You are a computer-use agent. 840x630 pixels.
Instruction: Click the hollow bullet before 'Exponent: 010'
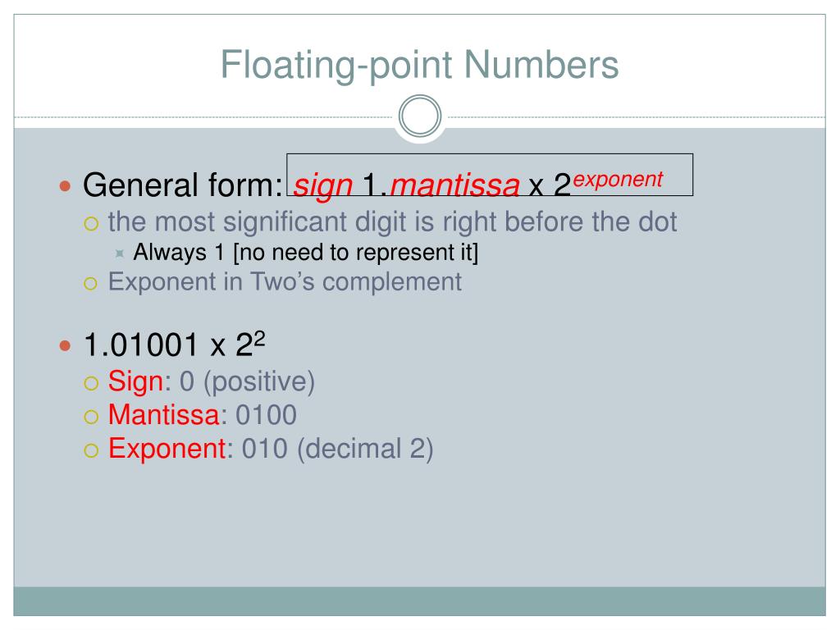(x=92, y=450)
